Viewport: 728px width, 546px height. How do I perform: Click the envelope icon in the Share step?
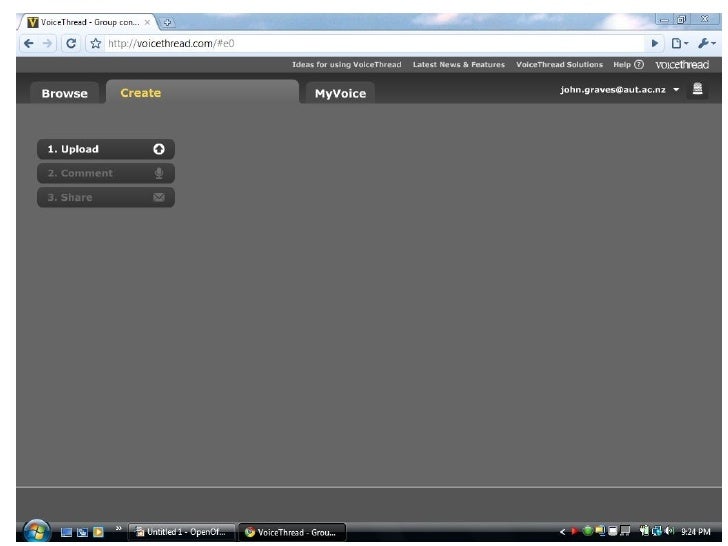click(159, 197)
